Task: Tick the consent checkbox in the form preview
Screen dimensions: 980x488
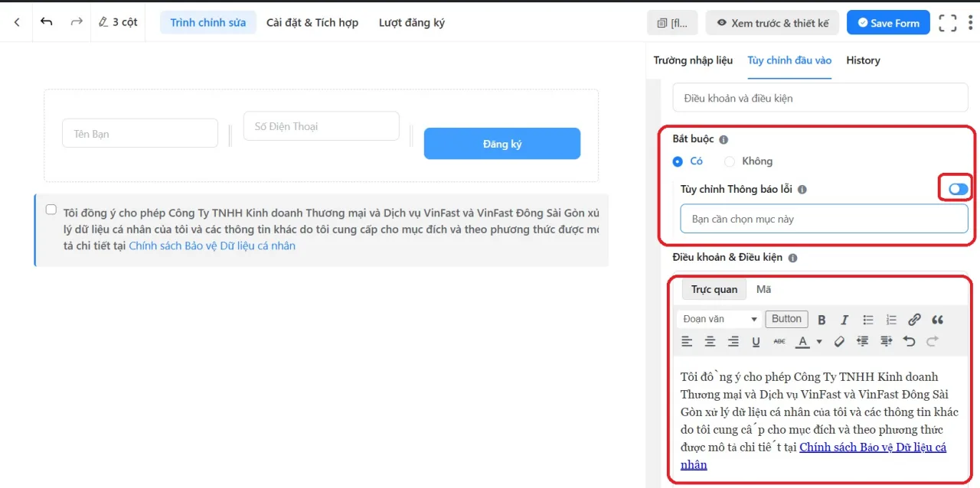Action: (x=51, y=210)
